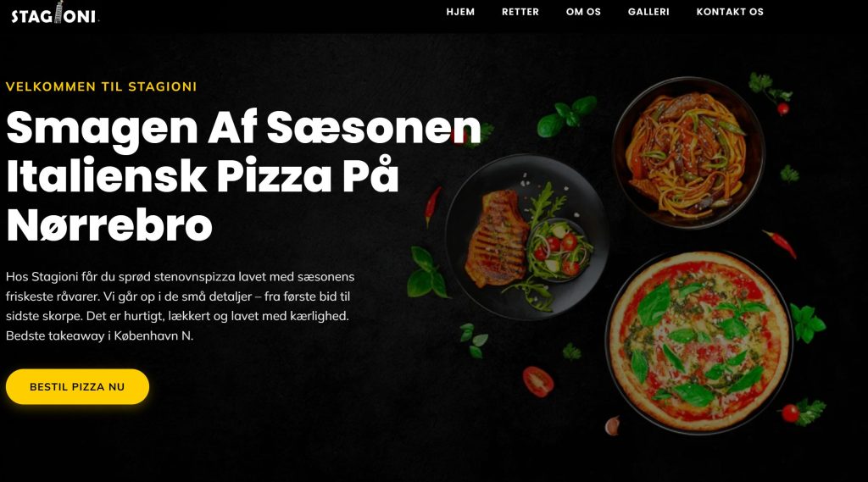The width and height of the screenshot is (868, 482).
Task: Open the Om Os page
Action: (583, 12)
